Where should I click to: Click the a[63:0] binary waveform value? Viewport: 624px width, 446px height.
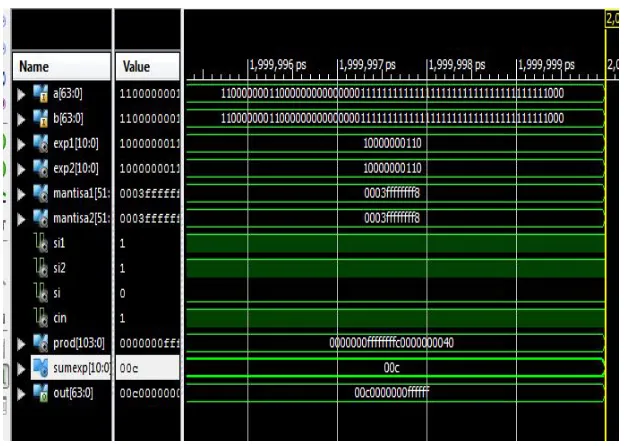click(x=392, y=93)
